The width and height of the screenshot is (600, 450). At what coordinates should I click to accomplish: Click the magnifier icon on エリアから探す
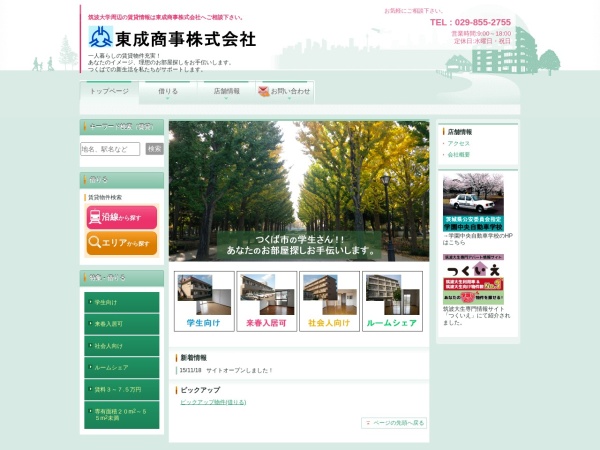coord(95,242)
